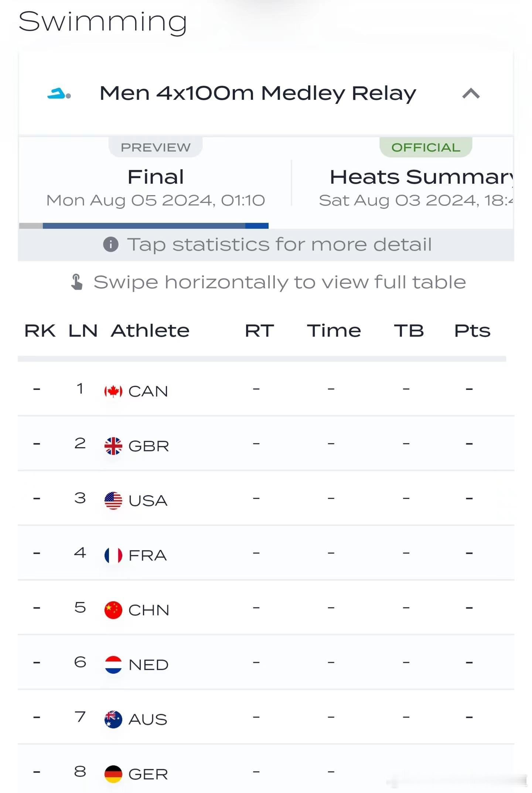Tap the China flag icon
The image size is (532, 793).
[113, 610]
